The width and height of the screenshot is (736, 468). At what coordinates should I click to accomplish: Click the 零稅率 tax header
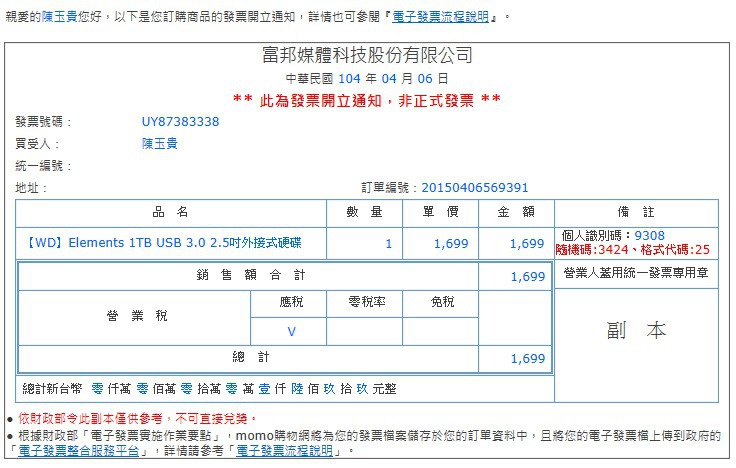[x=367, y=302]
